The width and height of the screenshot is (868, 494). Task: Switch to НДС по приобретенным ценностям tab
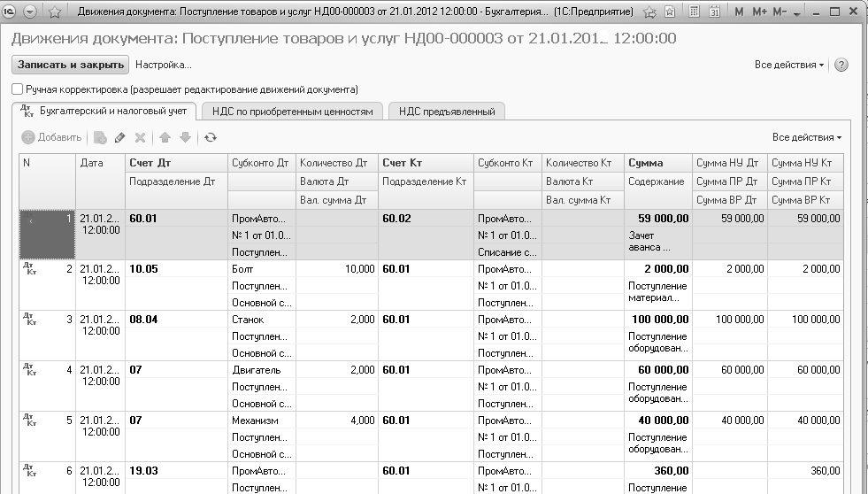292,112
